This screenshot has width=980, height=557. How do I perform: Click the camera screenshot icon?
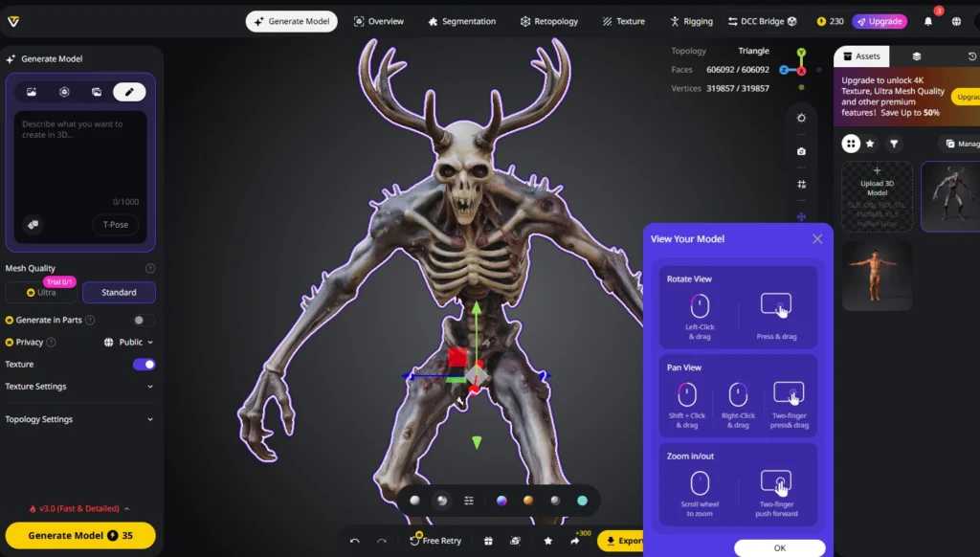(x=801, y=151)
